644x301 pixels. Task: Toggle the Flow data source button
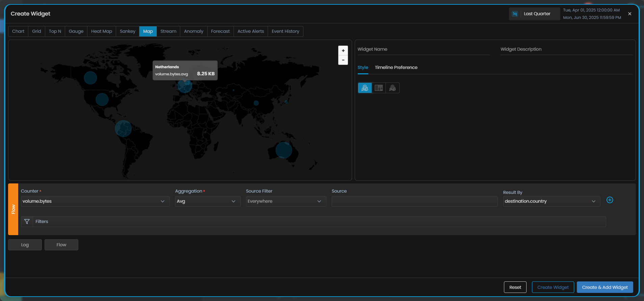(x=61, y=245)
